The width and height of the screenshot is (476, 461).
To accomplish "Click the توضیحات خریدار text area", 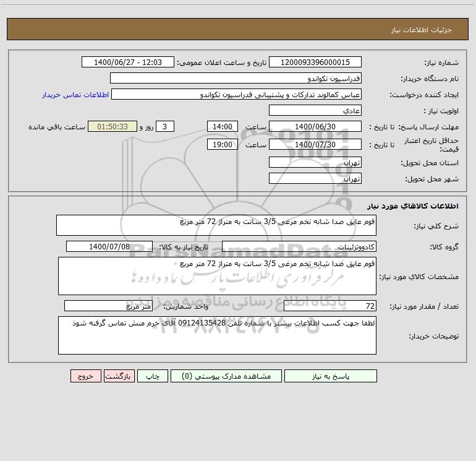I will click(217, 335).
